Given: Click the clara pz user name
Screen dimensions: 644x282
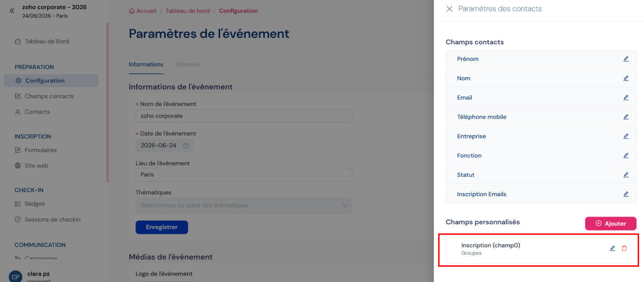Looking at the screenshot, I should coord(38,274).
